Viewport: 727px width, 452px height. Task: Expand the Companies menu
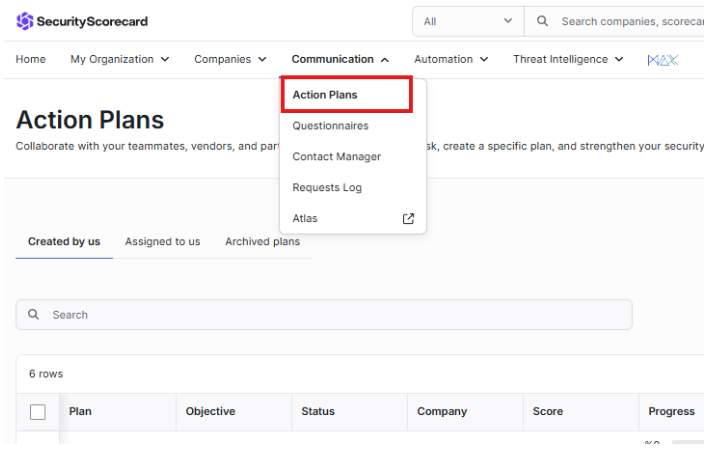[x=230, y=59]
